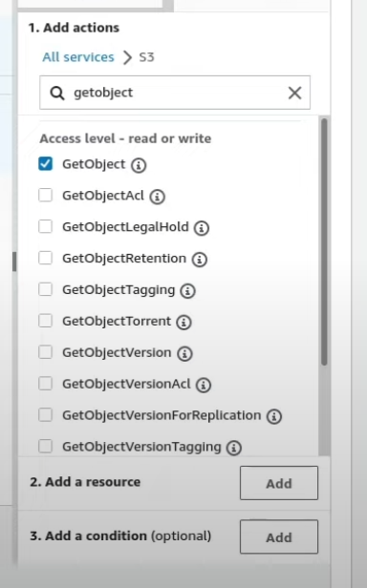Image resolution: width=367 pixels, height=588 pixels.
Task: Show info for GetObjectRetention
Action: [x=200, y=259]
